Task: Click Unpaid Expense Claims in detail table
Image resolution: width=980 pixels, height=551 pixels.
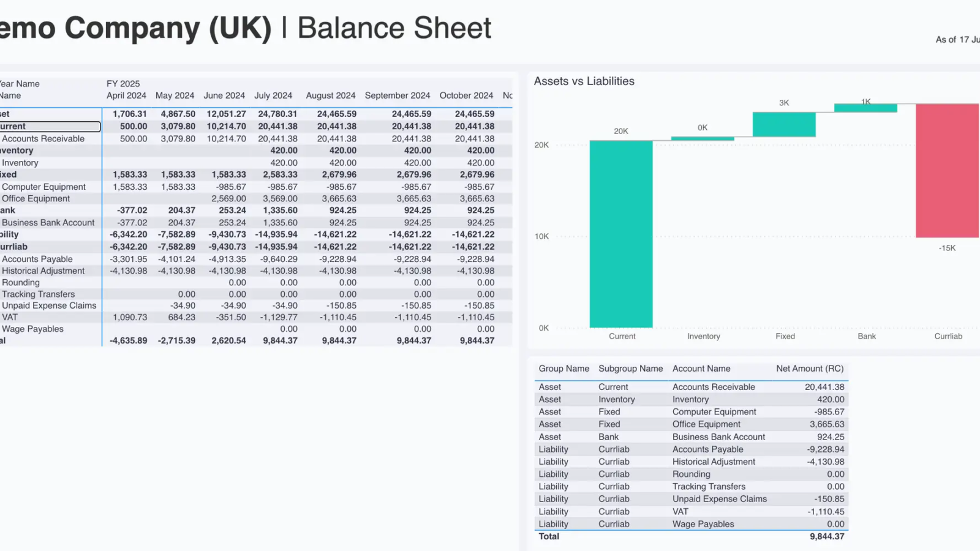Action: [720, 499]
